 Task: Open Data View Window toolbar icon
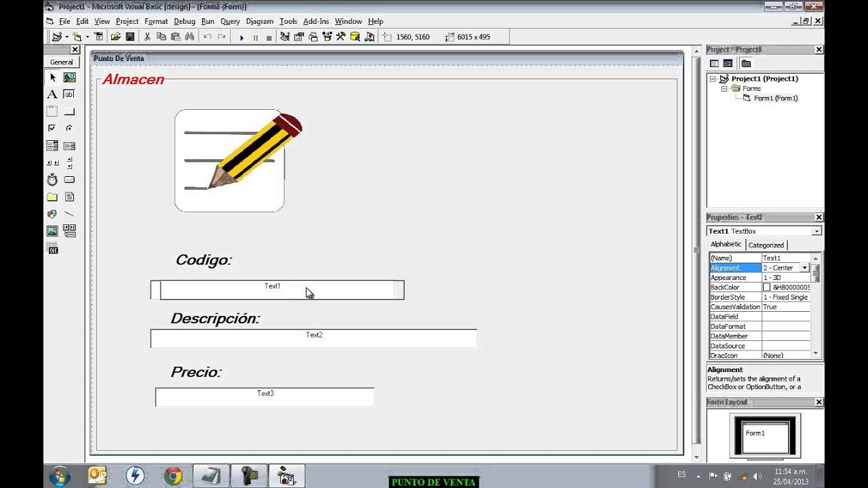click(355, 37)
